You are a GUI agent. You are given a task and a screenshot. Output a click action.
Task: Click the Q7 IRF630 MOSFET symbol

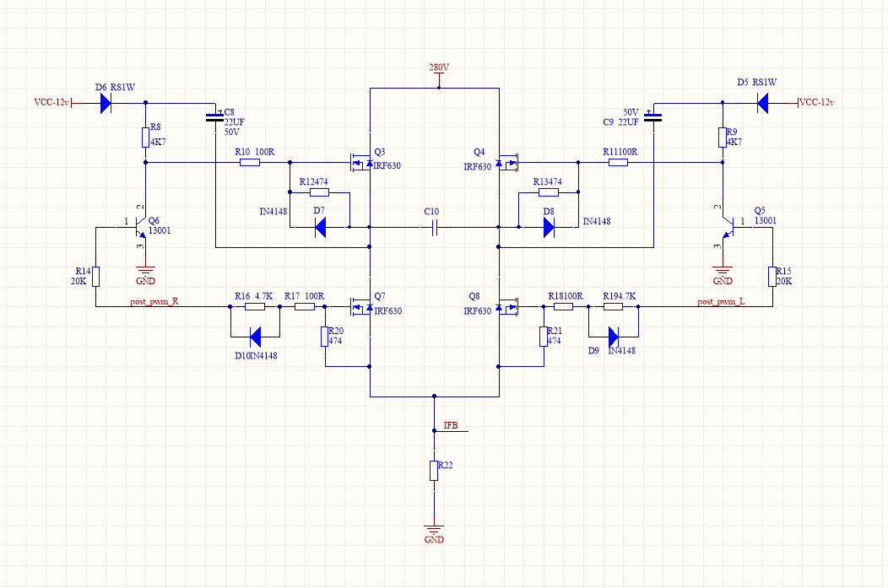[x=363, y=307]
